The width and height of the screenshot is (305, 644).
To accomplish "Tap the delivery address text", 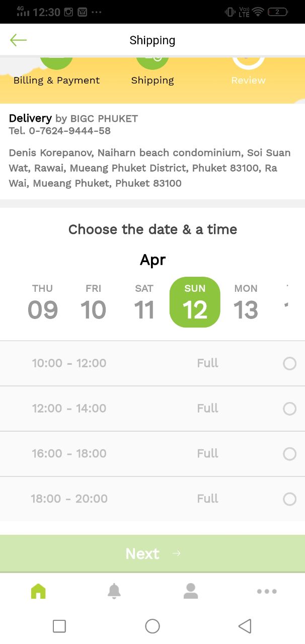I will point(150,168).
